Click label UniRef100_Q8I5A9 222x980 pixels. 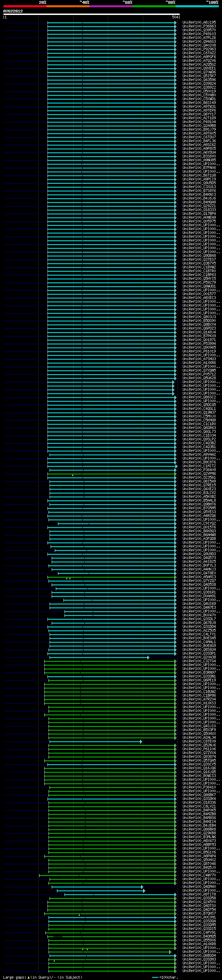coord(199,481)
